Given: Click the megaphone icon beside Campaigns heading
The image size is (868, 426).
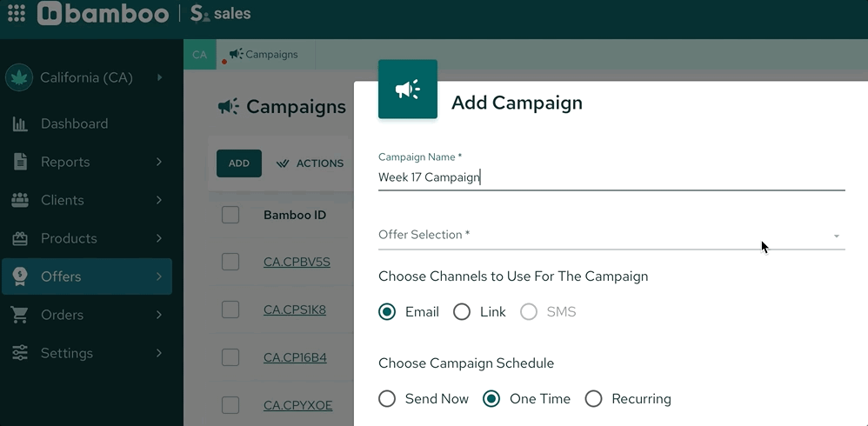Looking at the screenshot, I should [228, 106].
